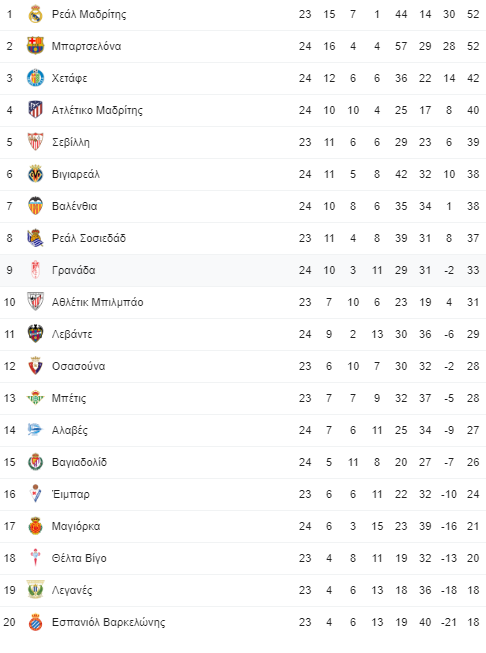The image size is (486, 653).
Task: Select the Μαγιόρκα row with 21 points
Action: [243, 526]
